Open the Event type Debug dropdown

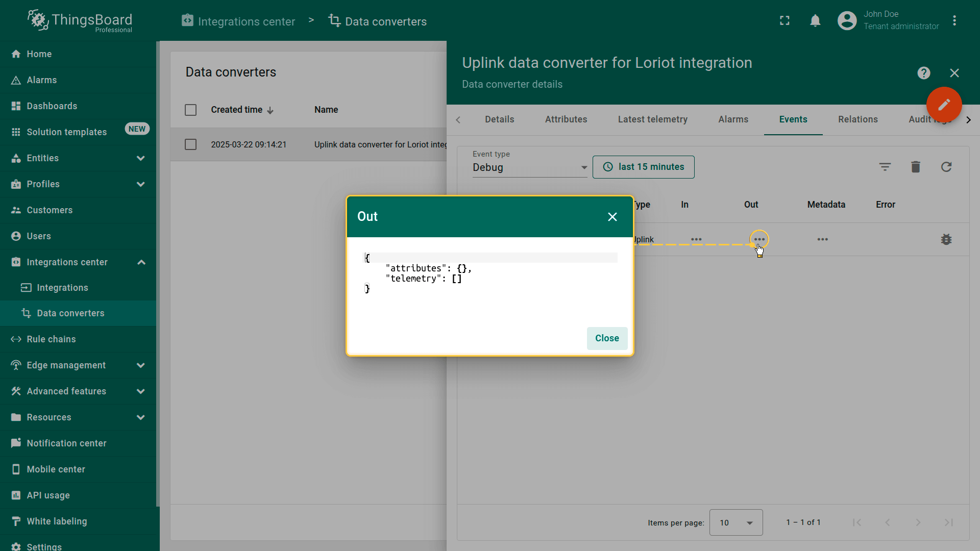pyautogui.click(x=529, y=167)
